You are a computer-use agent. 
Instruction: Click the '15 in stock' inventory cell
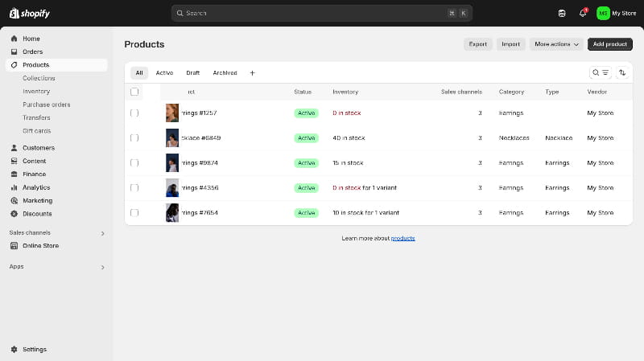point(348,163)
